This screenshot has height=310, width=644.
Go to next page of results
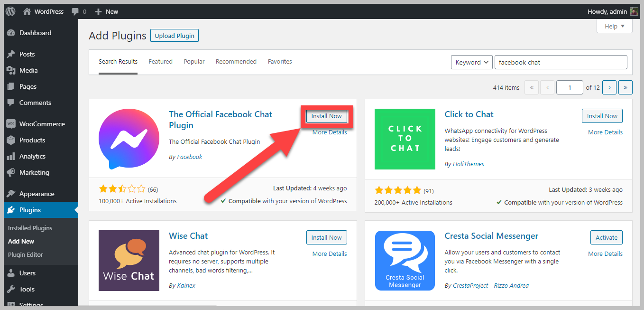coord(609,87)
